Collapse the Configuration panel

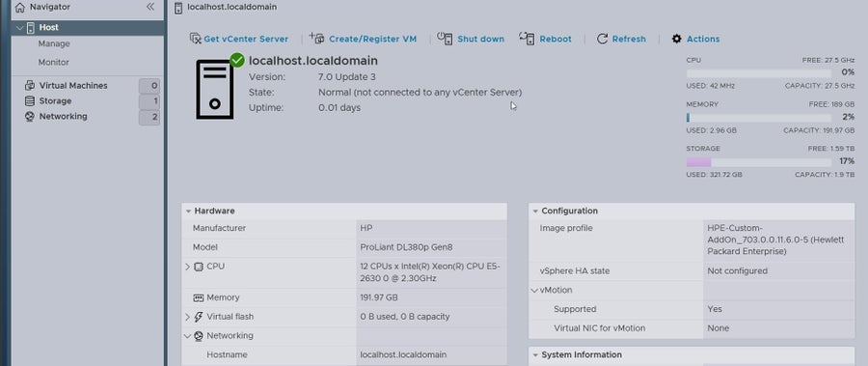(535, 211)
